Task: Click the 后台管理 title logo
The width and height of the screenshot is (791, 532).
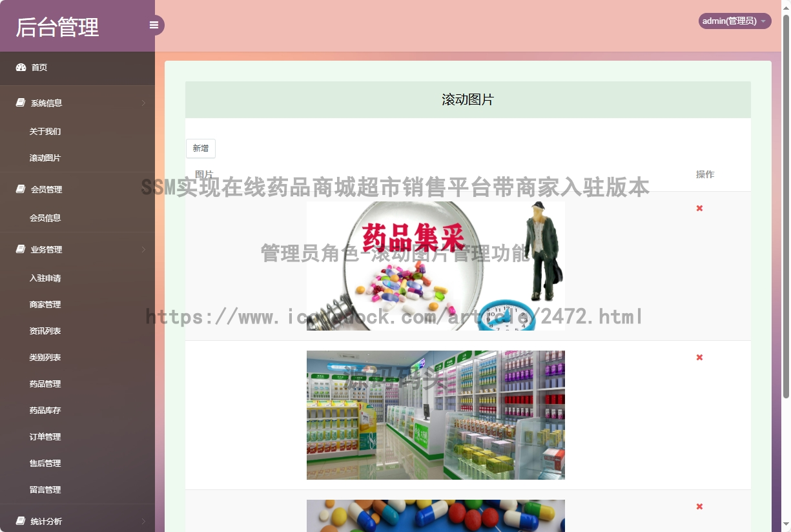Action: click(57, 27)
